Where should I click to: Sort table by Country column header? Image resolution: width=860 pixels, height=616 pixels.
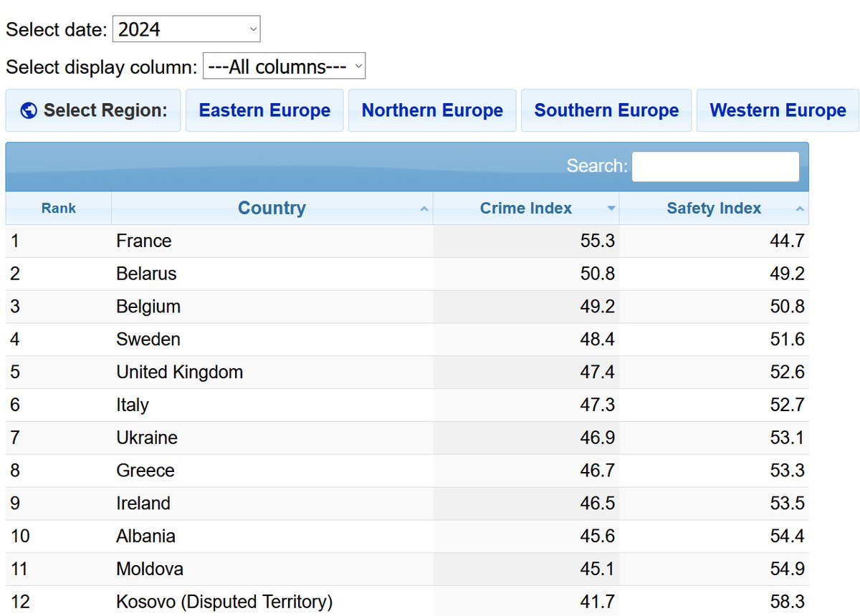coord(272,208)
